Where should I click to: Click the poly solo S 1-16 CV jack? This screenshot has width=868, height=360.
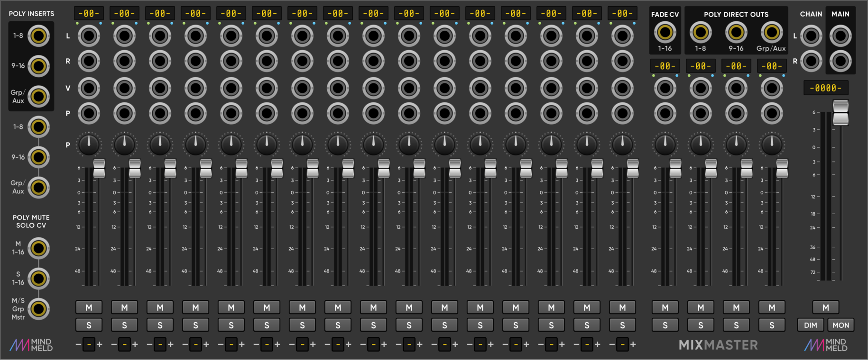38,279
